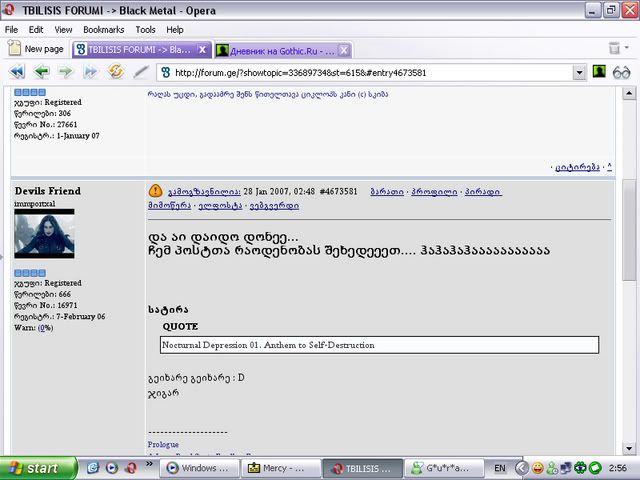Expand hidden system tray icons
Image resolution: width=640 pixels, height=480 pixels.
[523, 468]
